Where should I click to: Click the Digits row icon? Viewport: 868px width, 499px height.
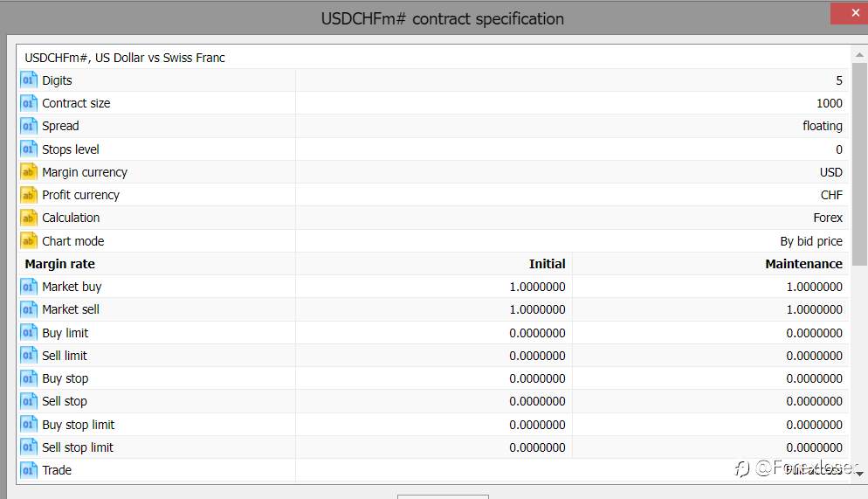pyautogui.click(x=29, y=80)
